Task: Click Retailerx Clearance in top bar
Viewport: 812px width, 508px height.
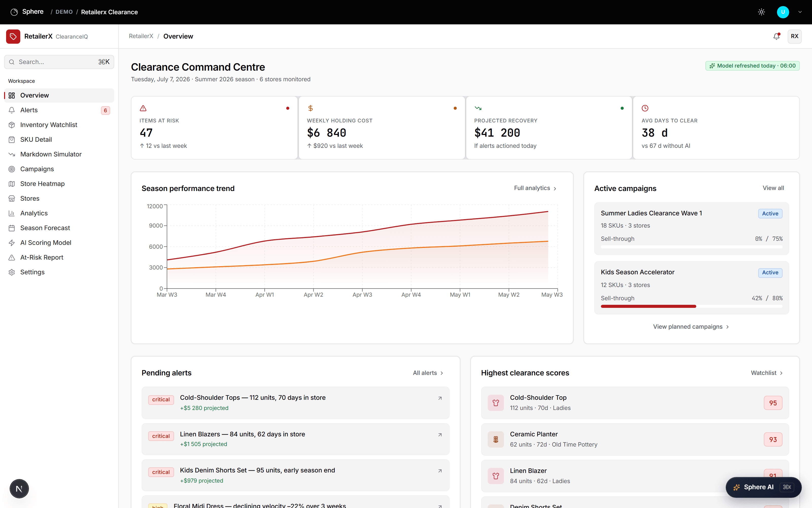Action: (x=109, y=12)
